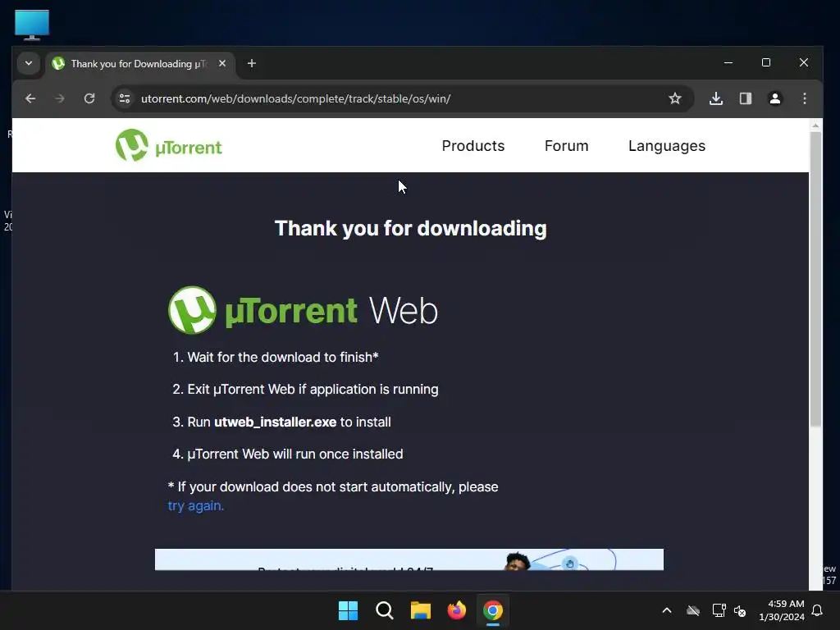Open the network tray icon
Screen dimensions: 840x630
tap(719, 610)
